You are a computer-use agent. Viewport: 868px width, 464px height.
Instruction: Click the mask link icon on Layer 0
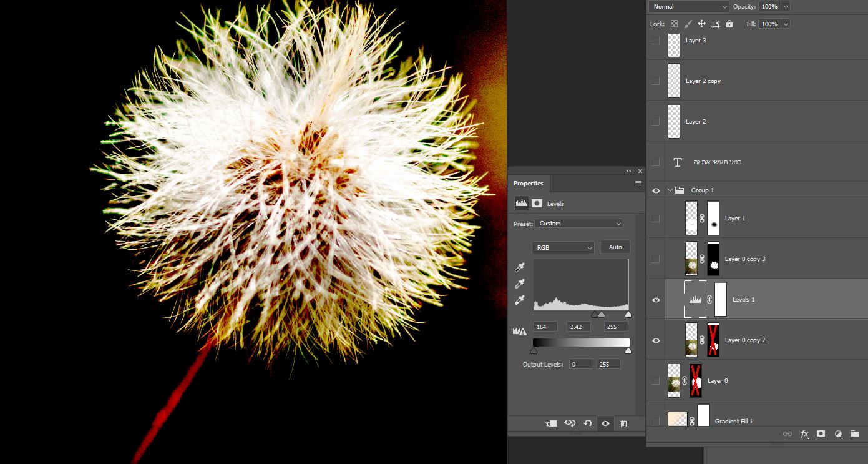click(x=684, y=380)
